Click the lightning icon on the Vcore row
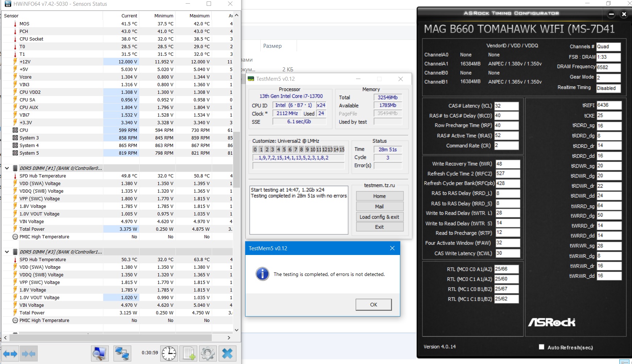The image size is (632, 364). (15, 77)
